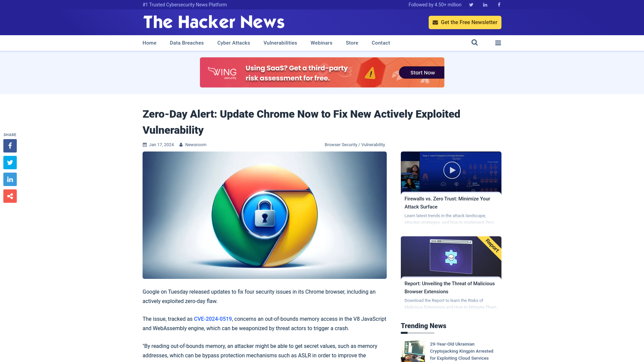Click the Wing Security advertisement banner
Image resolution: width=644 pixels, height=362 pixels.
click(322, 72)
